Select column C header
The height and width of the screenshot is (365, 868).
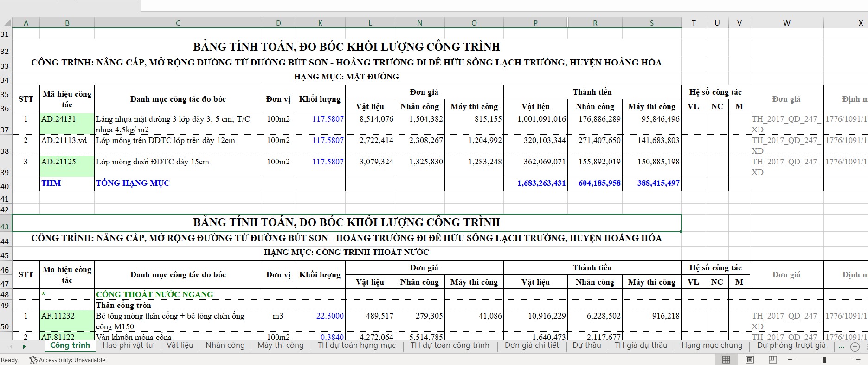pyautogui.click(x=178, y=23)
